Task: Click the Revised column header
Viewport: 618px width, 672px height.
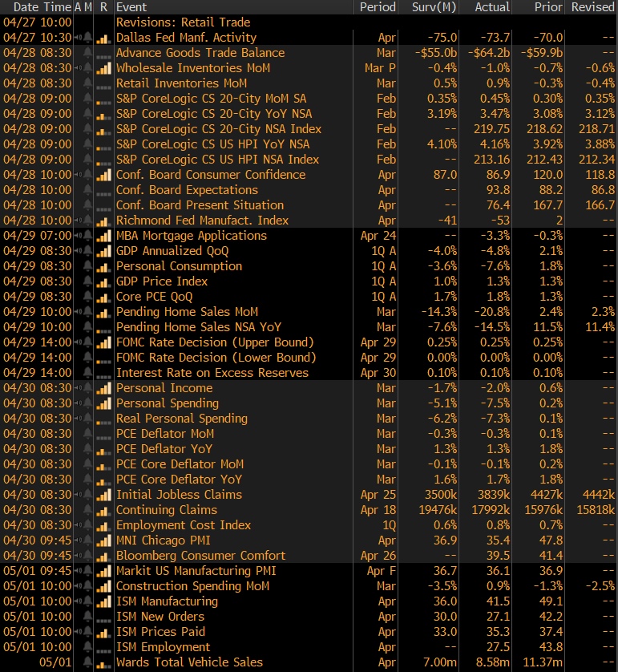Action: (x=592, y=6)
